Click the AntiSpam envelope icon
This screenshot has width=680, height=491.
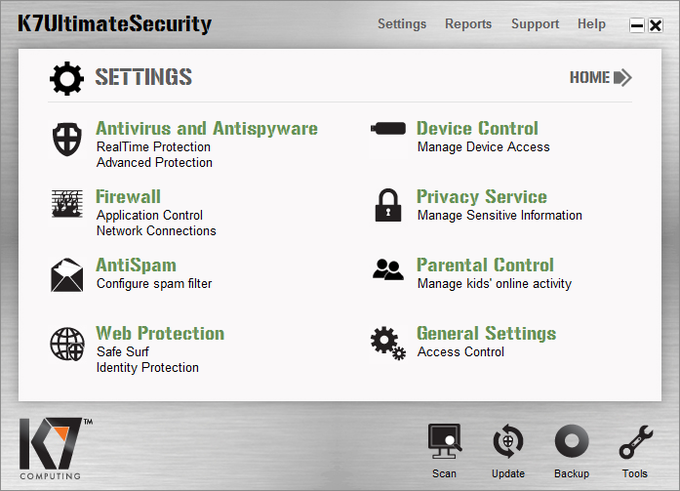pyautogui.click(x=67, y=274)
